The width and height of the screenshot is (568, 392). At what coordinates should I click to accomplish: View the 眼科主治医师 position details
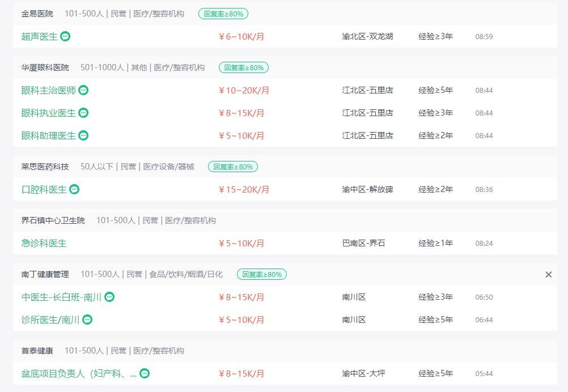pyautogui.click(x=49, y=90)
